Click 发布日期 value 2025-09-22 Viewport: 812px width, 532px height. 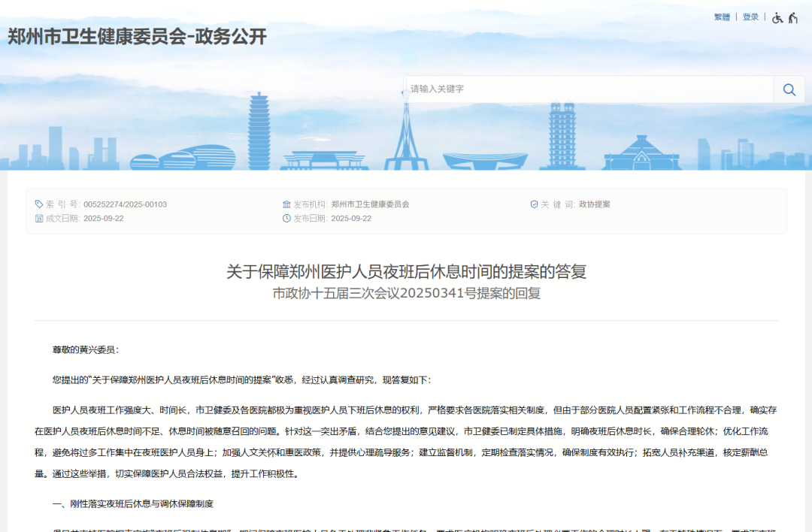[x=351, y=219]
